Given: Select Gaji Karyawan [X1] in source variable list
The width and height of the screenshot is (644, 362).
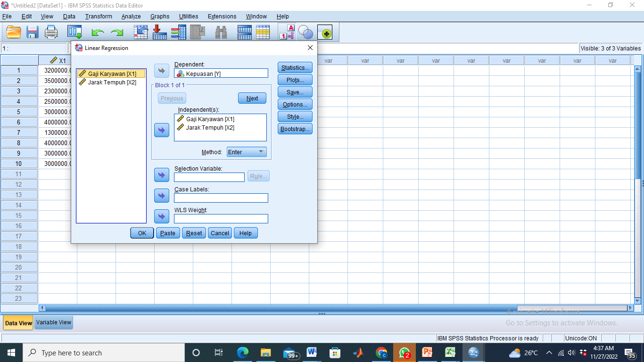Looking at the screenshot, I should coord(112,74).
